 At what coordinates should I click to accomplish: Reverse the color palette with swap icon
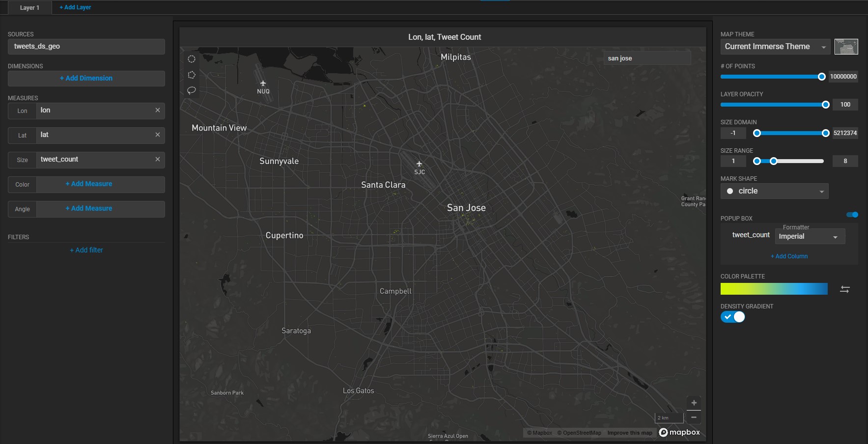coord(844,289)
